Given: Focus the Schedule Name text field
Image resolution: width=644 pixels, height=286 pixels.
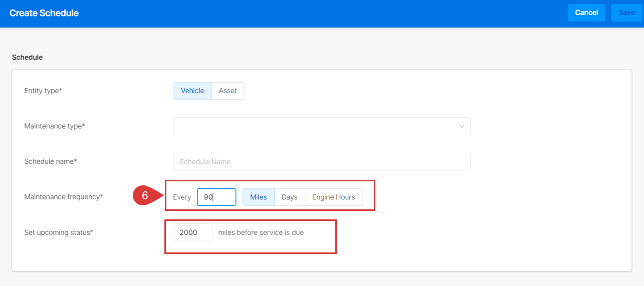Looking at the screenshot, I should [322, 162].
